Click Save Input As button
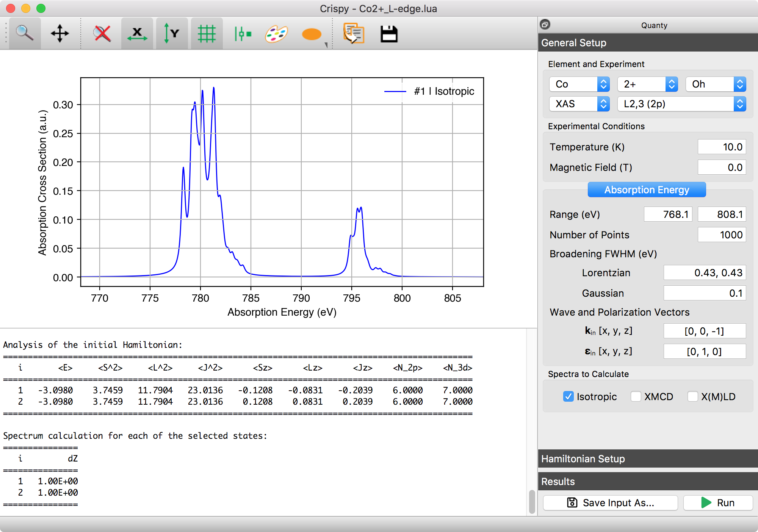Image resolution: width=758 pixels, height=532 pixels. tap(610, 502)
